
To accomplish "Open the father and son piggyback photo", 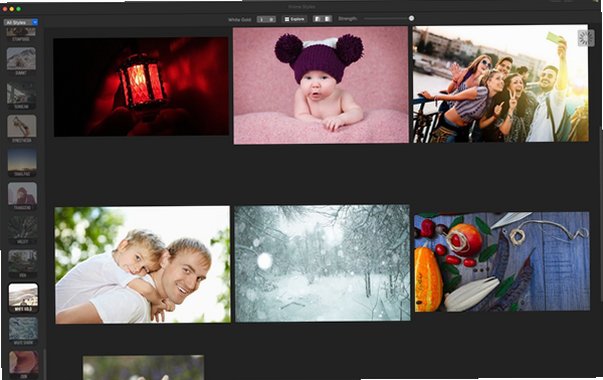I will 143,265.
